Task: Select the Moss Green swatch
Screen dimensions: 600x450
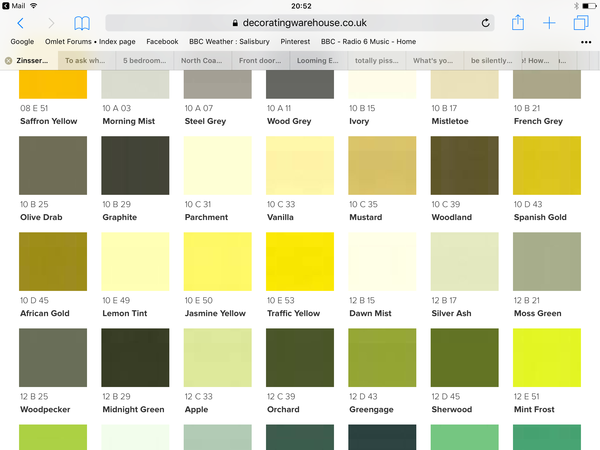Action: coord(547,261)
